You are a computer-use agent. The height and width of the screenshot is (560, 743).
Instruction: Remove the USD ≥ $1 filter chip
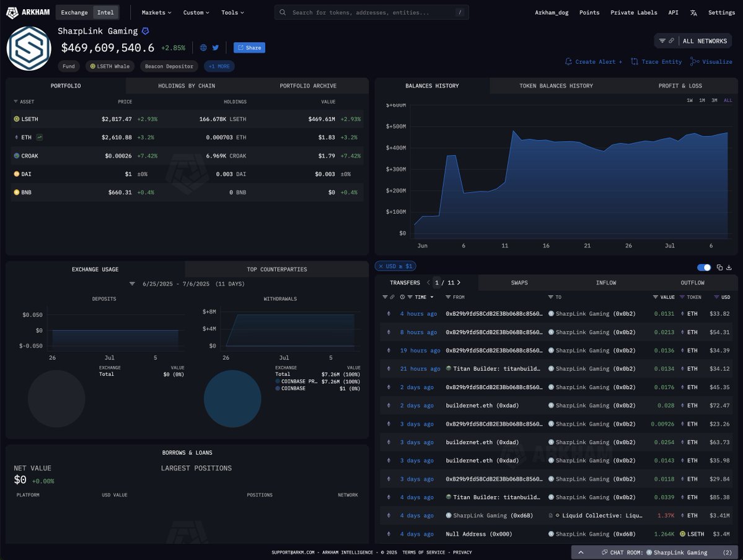(x=380, y=266)
